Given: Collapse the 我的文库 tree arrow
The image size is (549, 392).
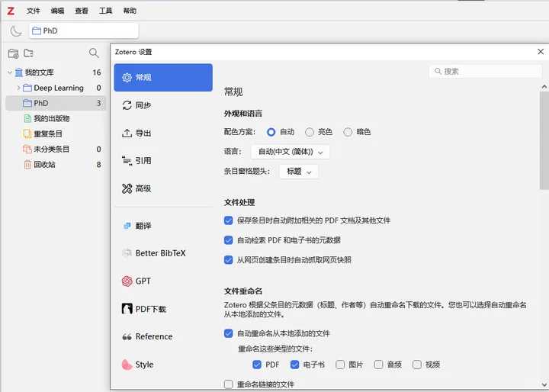Looking at the screenshot, I should (10, 72).
